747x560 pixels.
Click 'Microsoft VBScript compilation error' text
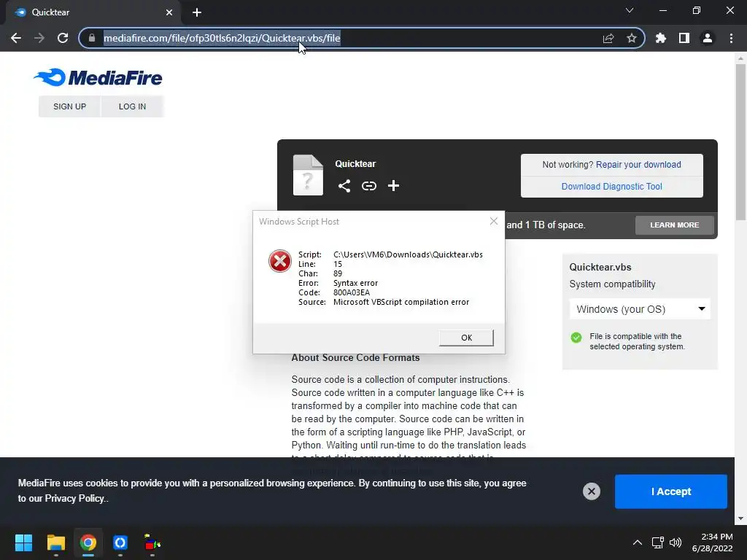click(401, 302)
